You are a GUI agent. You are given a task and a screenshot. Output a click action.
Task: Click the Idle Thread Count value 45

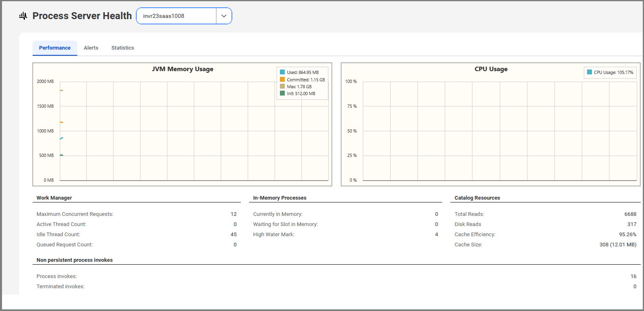coord(234,235)
